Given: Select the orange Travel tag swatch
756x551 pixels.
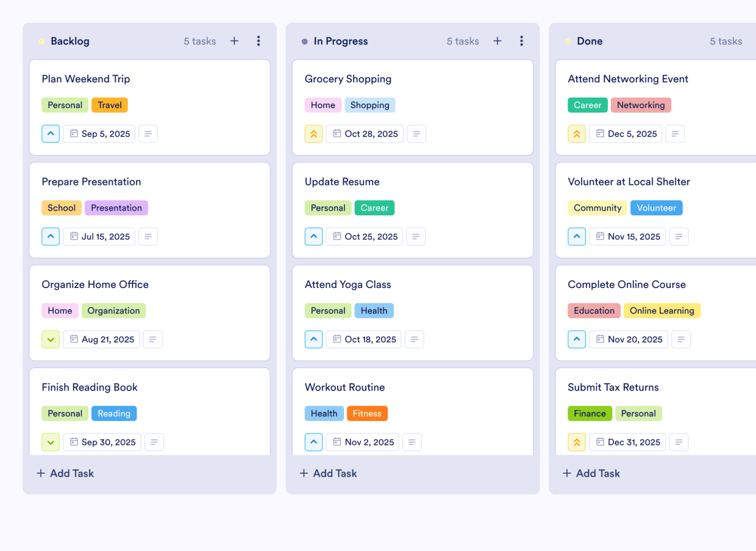Looking at the screenshot, I should click(109, 105).
